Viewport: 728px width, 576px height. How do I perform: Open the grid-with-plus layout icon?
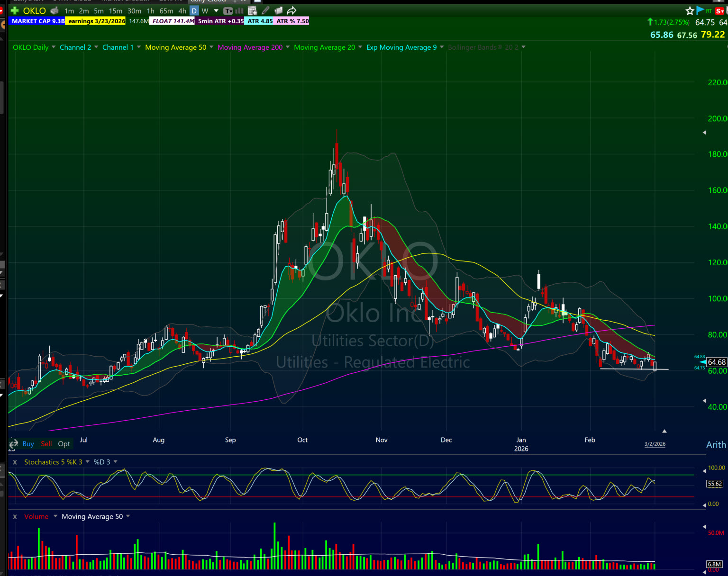252,11
